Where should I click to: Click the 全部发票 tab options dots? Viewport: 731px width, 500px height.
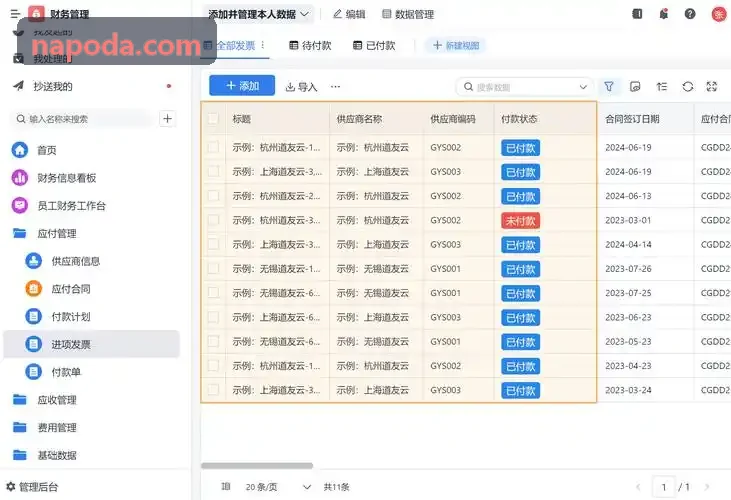[x=263, y=45]
